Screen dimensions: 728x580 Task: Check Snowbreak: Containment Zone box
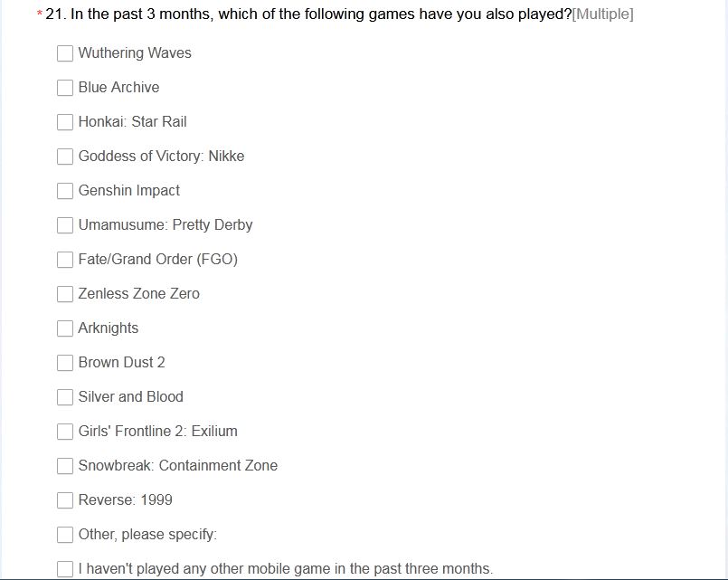65,466
